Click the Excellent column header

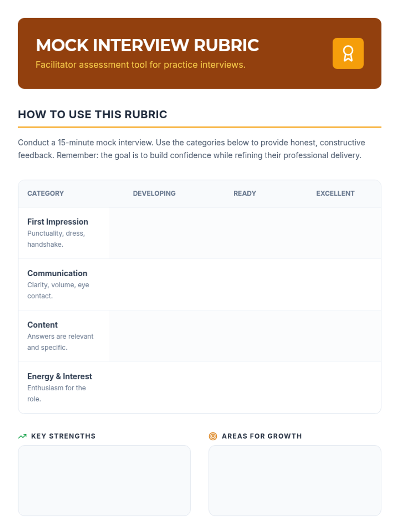(x=335, y=194)
